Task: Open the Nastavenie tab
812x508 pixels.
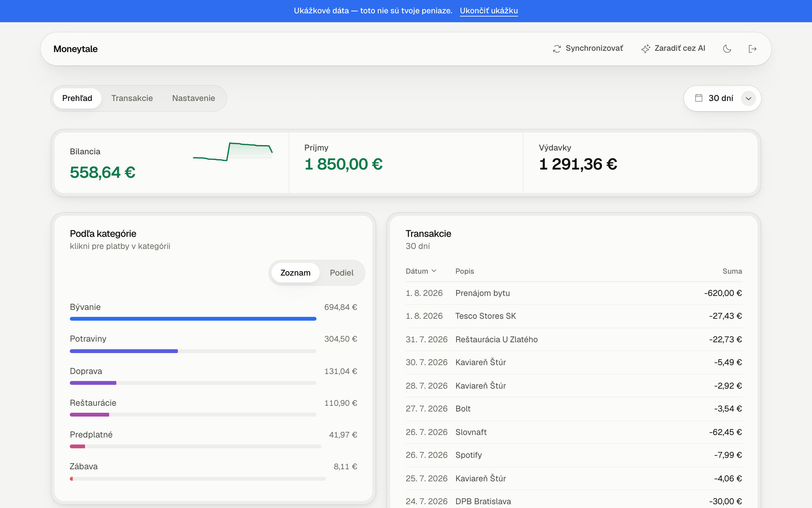Action: (x=193, y=98)
